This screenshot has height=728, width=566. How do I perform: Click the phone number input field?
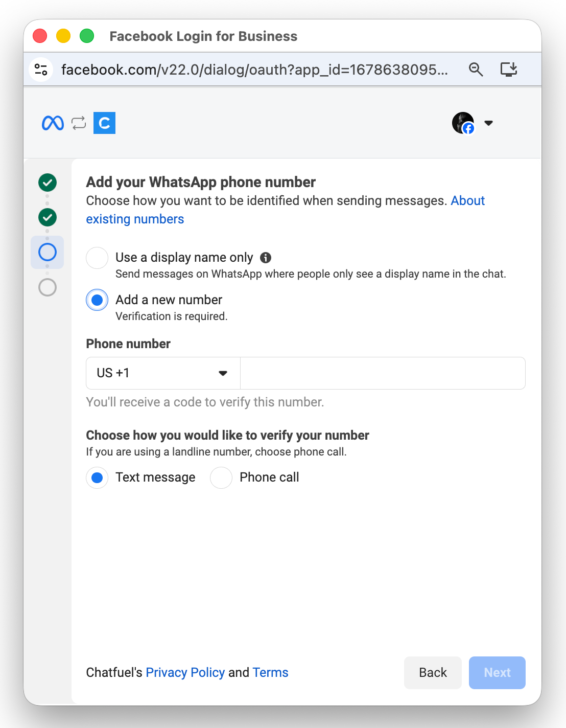pyautogui.click(x=383, y=373)
